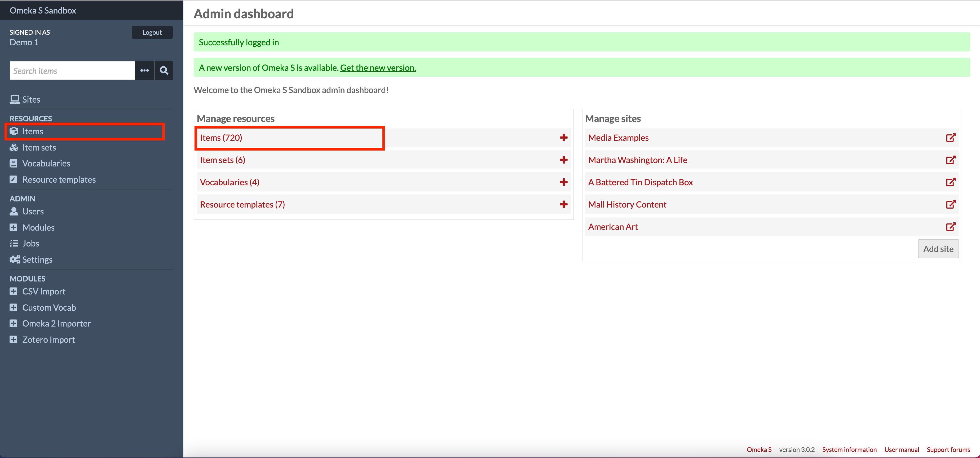Image resolution: width=980 pixels, height=458 pixels.
Task: Click the add button next to Resource templates
Action: (x=564, y=204)
